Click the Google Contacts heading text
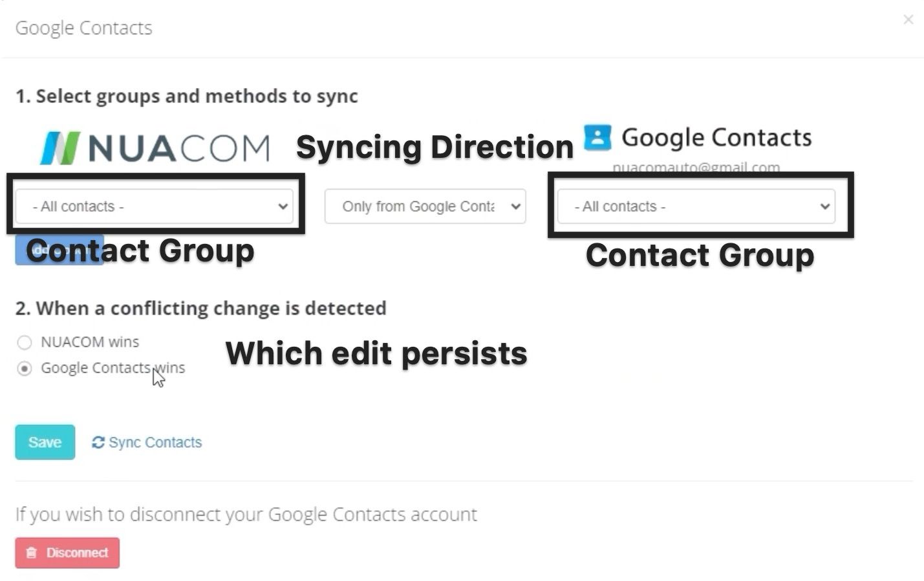This screenshot has height=581, width=924. point(716,138)
